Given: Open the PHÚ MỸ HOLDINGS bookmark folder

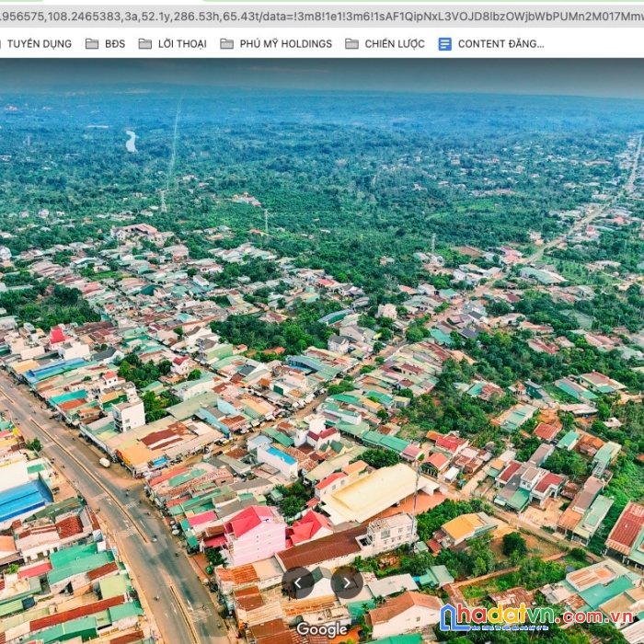Looking at the screenshot, I should (276, 44).
